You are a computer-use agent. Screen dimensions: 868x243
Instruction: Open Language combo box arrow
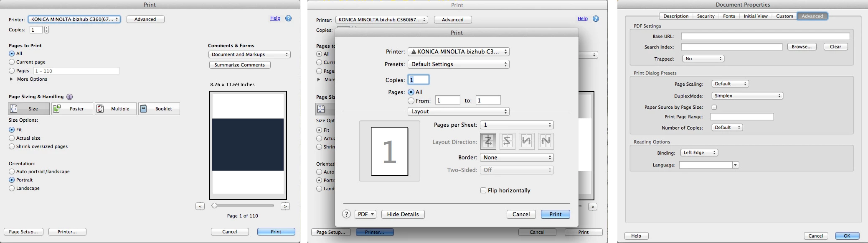coord(736,165)
